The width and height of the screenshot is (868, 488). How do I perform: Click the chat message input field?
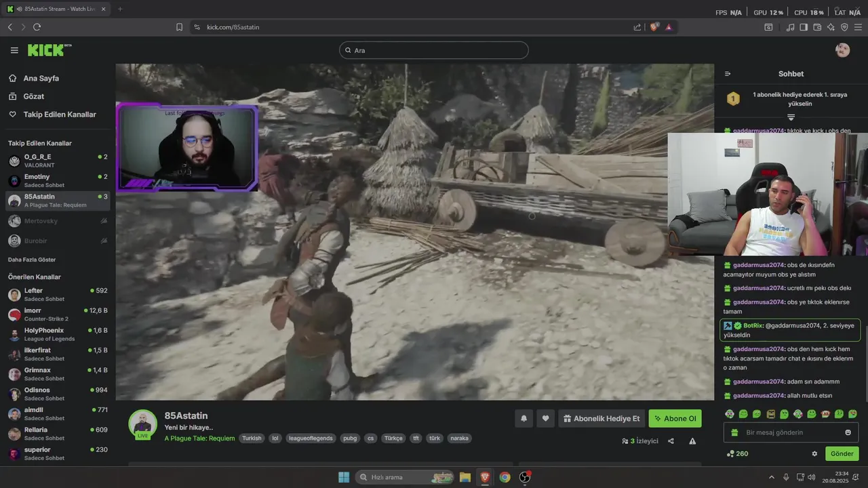click(791, 432)
